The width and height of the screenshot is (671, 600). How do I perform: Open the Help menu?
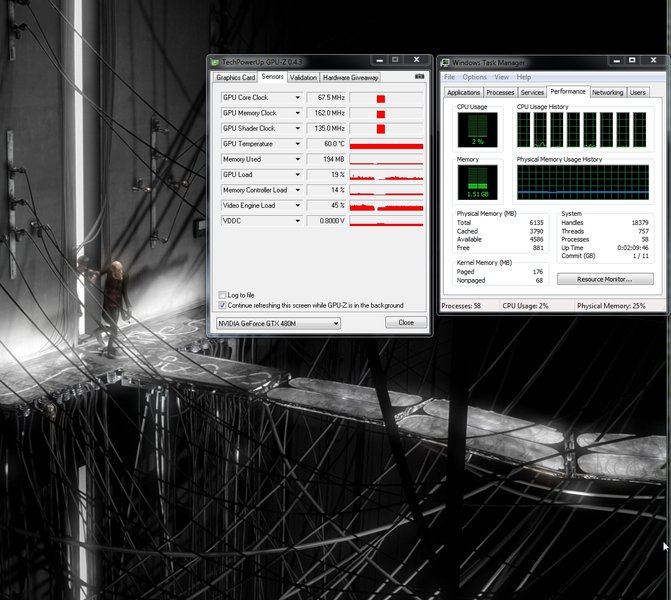tap(524, 77)
